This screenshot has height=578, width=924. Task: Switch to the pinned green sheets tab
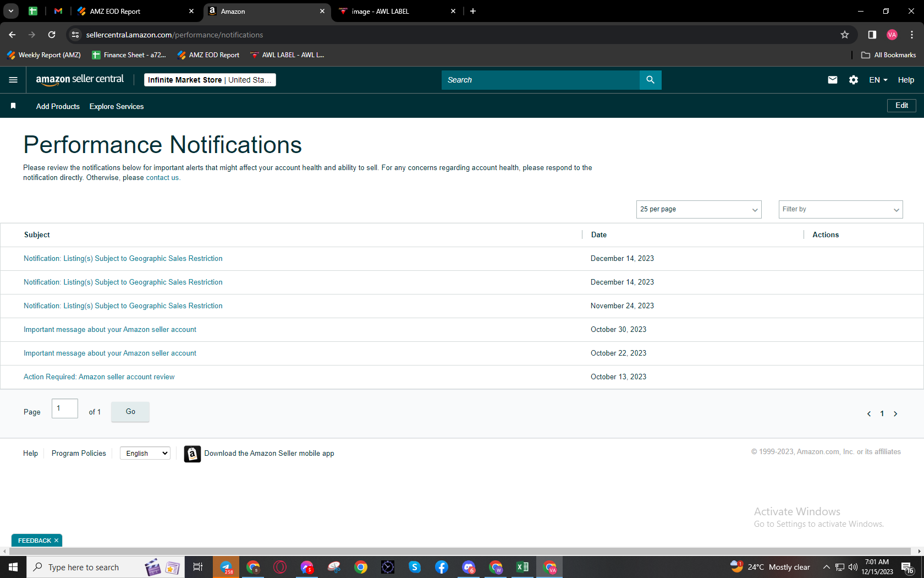[x=33, y=11]
